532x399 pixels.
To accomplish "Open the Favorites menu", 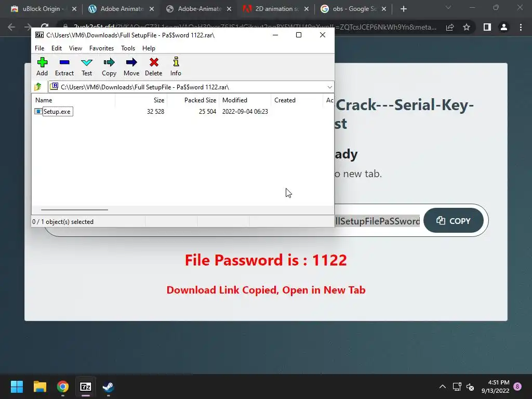I will tap(101, 48).
